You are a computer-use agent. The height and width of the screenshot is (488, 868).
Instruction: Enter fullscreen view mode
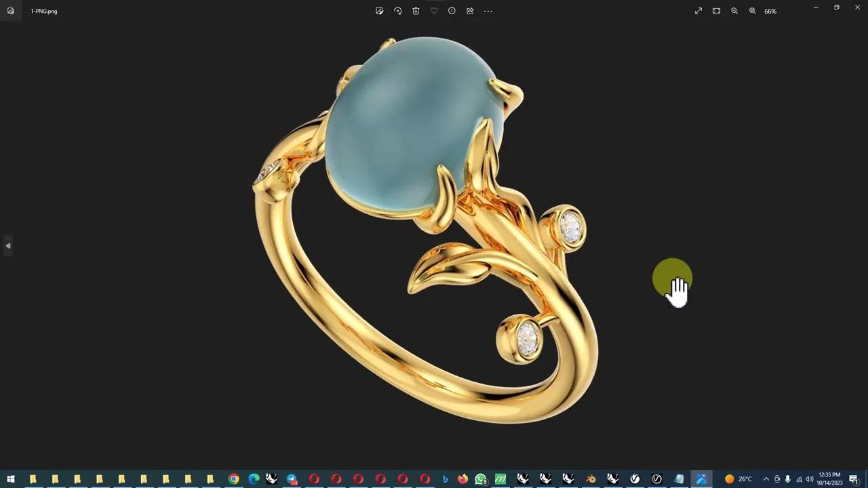click(698, 11)
